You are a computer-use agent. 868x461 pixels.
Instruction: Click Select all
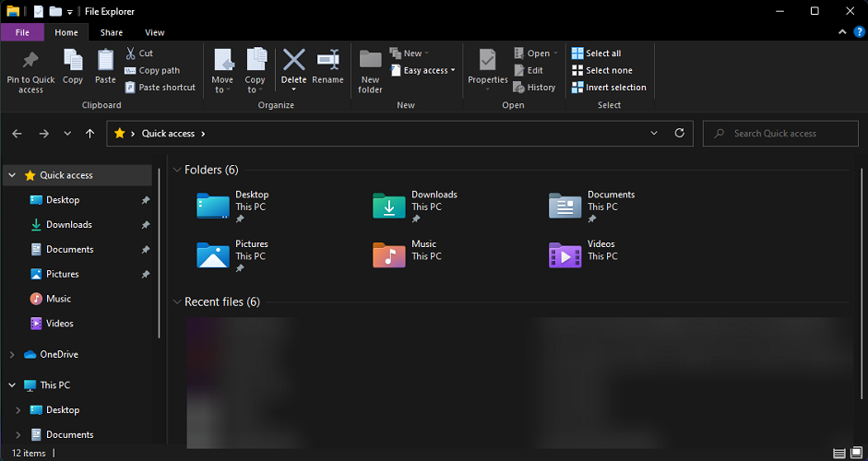tap(596, 53)
